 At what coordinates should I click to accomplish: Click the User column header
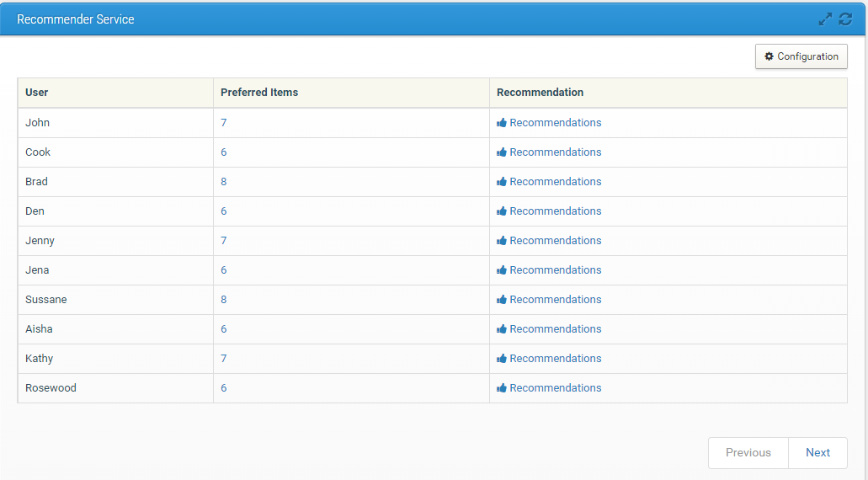click(x=37, y=93)
